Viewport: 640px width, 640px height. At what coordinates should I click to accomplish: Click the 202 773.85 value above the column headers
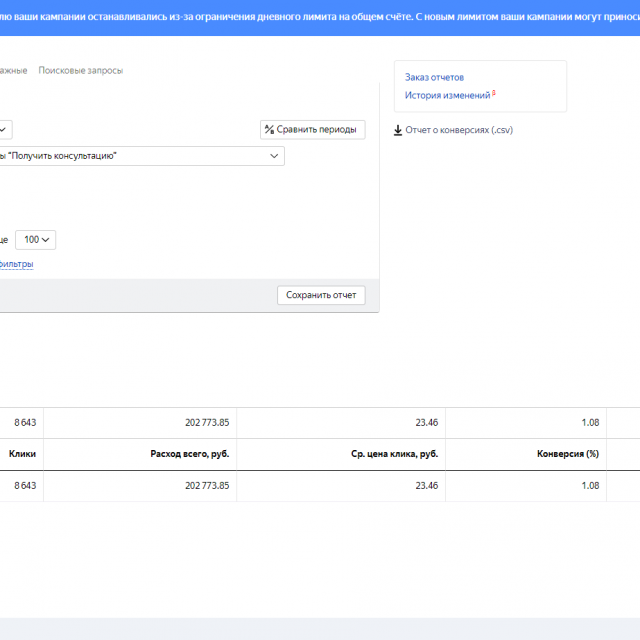click(207, 423)
